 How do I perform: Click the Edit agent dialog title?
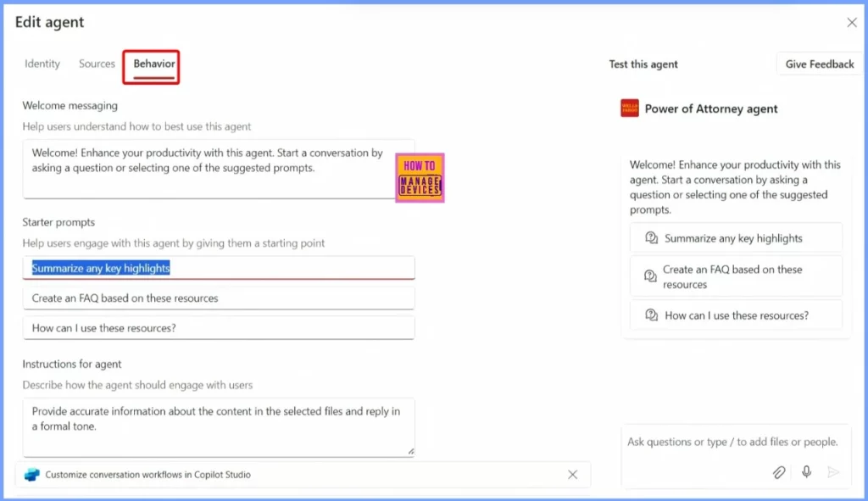[x=49, y=22]
